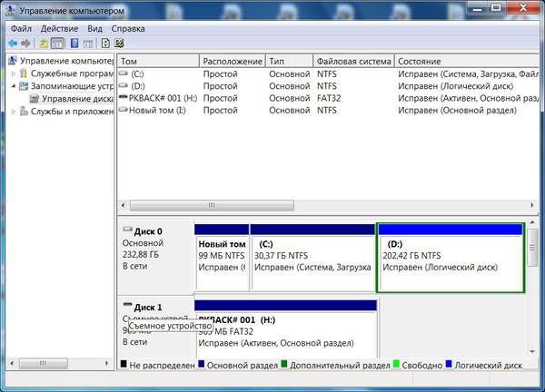Open the Справка menu

[128, 28]
